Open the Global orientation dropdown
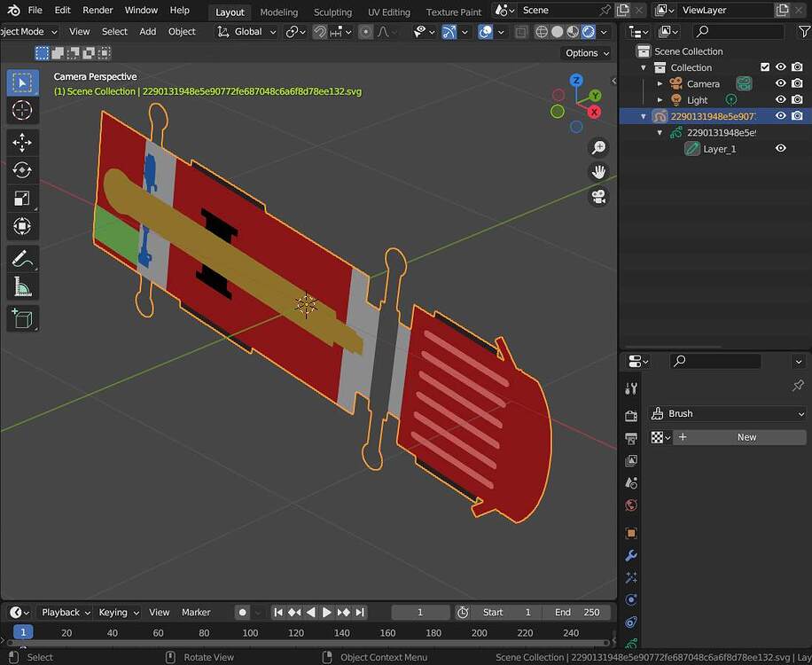Screen dimensions: 812x665 click(247, 32)
